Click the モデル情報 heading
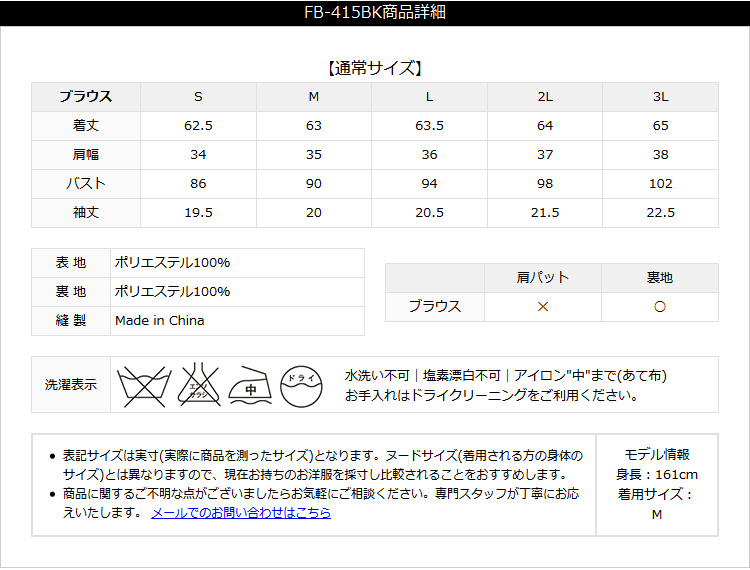The width and height of the screenshot is (750, 570). click(x=657, y=454)
